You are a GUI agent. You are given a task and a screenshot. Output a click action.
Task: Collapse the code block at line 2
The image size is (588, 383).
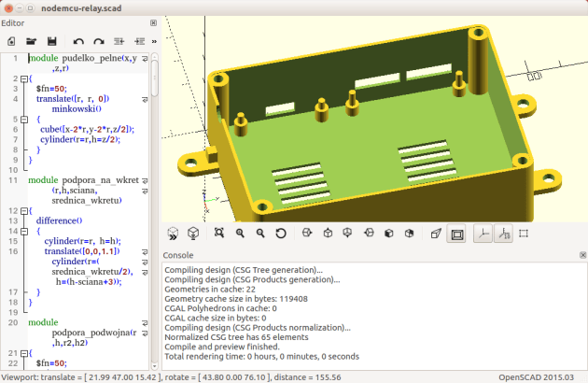(24, 78)
